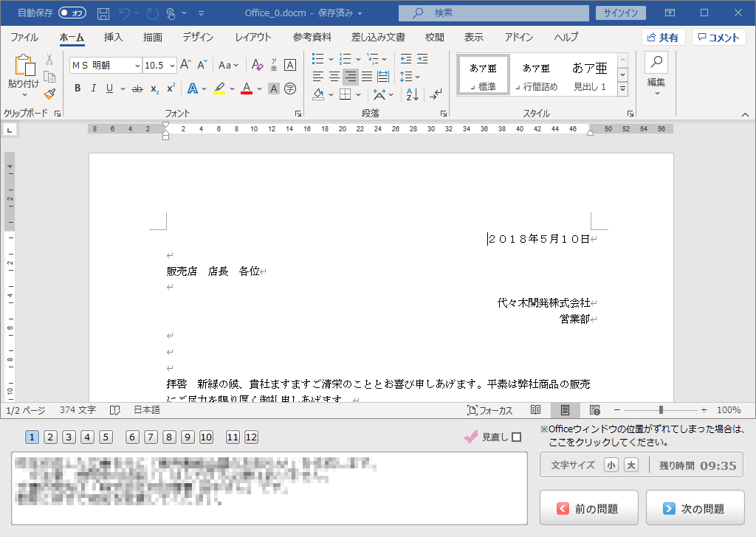Click the 100% zoom level
This screenshot has width=756, height=537.
coord(729,410)
